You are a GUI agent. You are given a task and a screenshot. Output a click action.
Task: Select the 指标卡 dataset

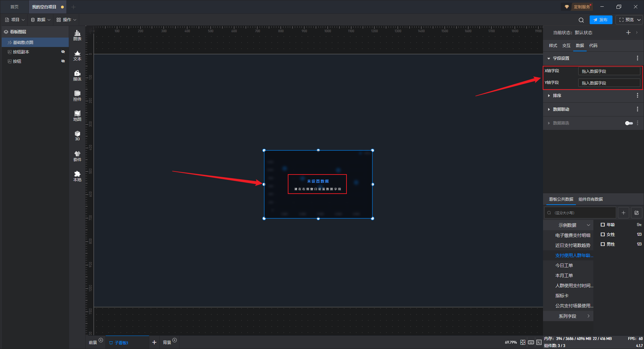562,296
